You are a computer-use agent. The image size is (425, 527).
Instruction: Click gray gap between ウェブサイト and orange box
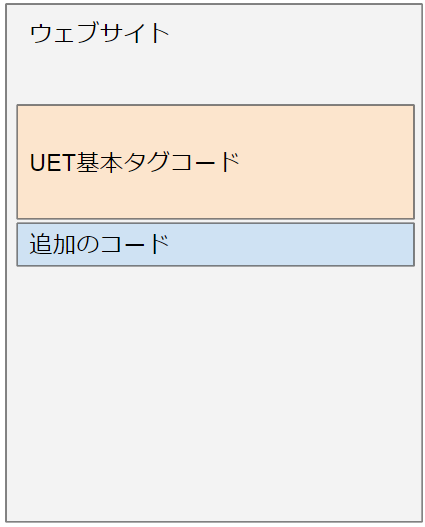pyautogui.click(x=215, y=76)
